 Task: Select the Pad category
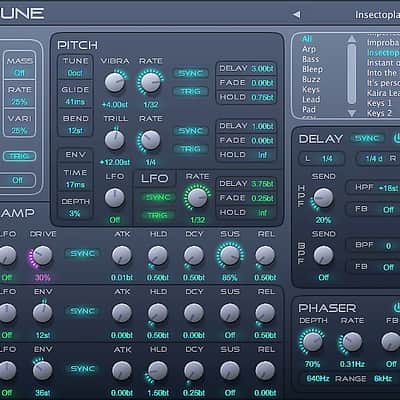tap(309, 109)
